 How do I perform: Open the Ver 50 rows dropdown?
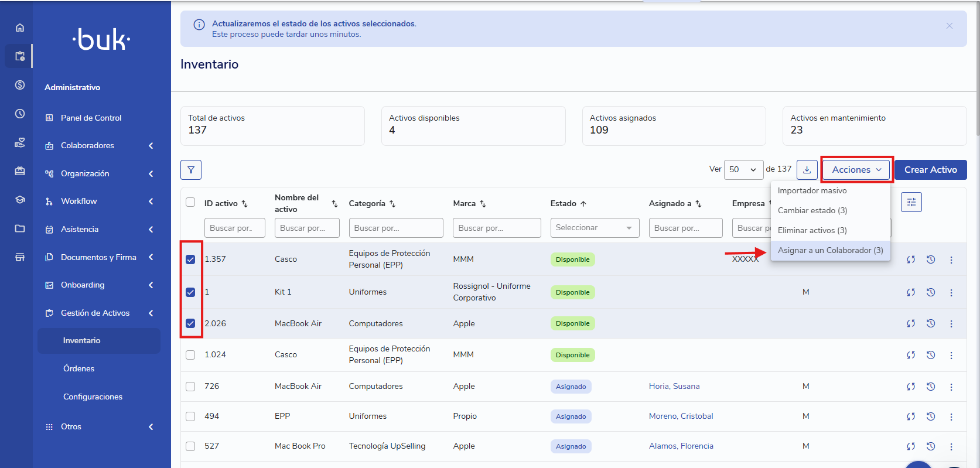(743, 170)
